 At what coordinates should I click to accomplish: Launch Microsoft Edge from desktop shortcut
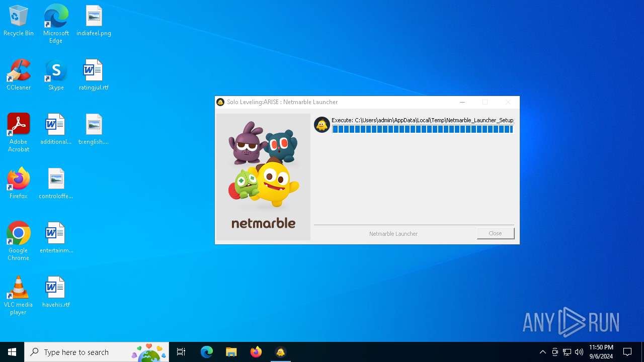[56, 24]
